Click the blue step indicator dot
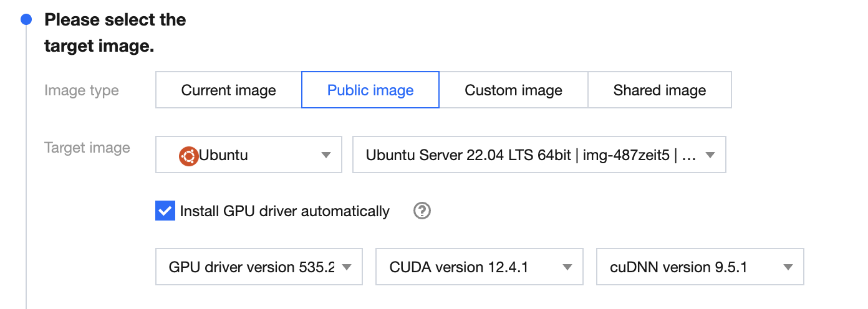The width and height of the screenshot is (868, 309). click(x=26, y=20)
